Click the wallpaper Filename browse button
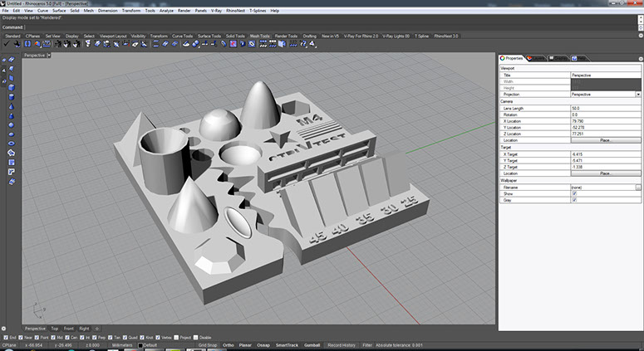644x351 pixels. [x=638, y=188]
